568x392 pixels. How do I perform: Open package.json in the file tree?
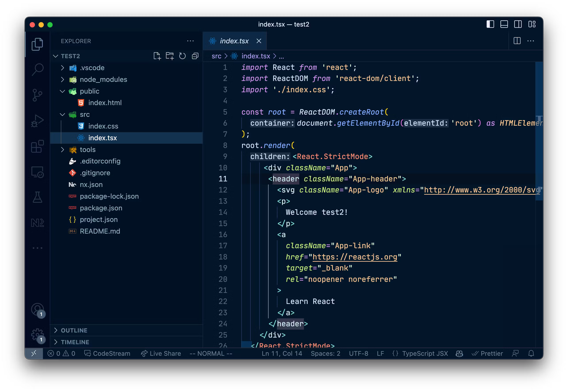coord(101,208)
